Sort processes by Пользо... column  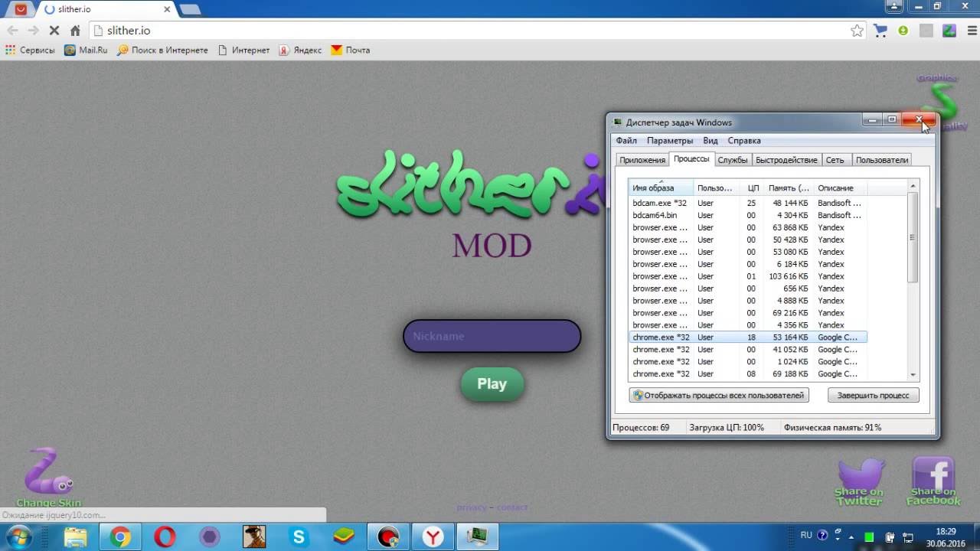click(x=717, y=187)
